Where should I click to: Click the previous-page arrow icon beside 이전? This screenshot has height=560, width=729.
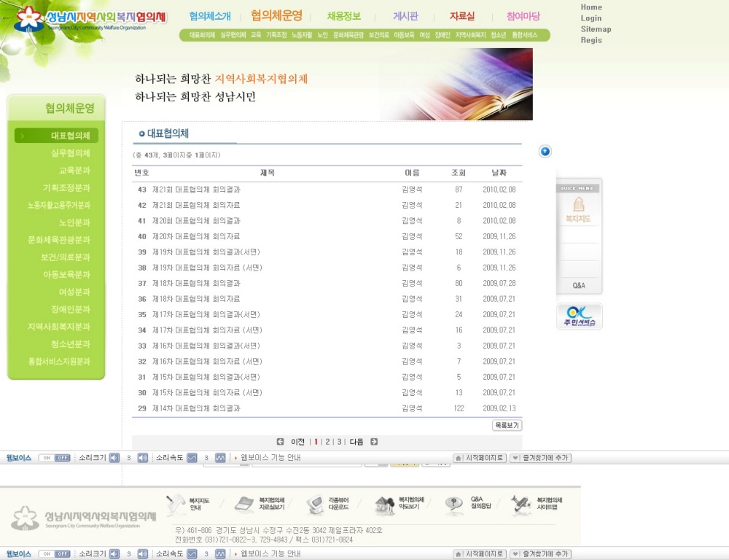tap(280, 442)
